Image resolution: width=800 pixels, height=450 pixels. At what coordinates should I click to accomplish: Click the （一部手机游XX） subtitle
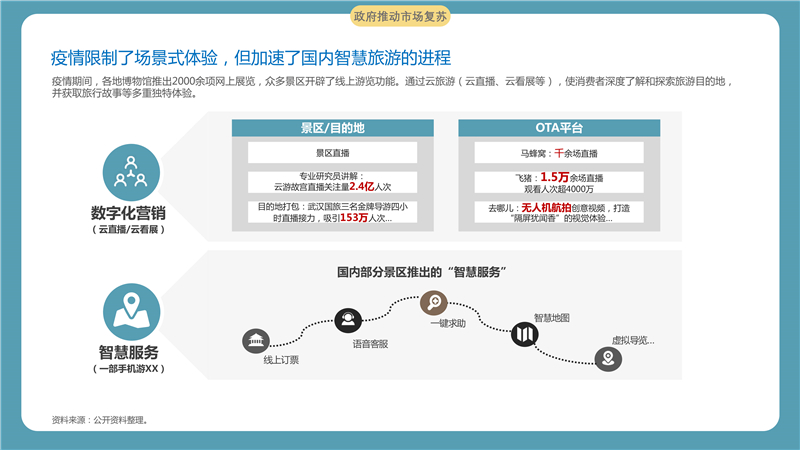(x=129, y=369)
